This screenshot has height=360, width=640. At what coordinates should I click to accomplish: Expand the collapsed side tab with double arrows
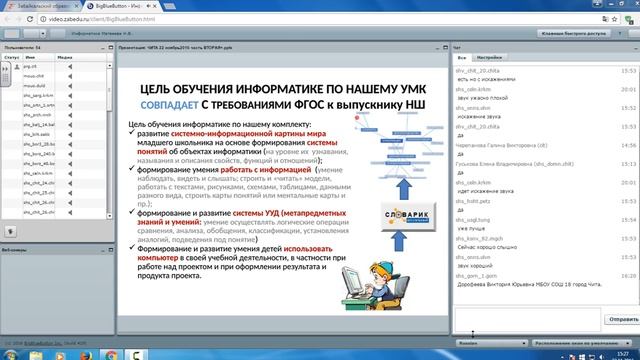click(5, 74)
